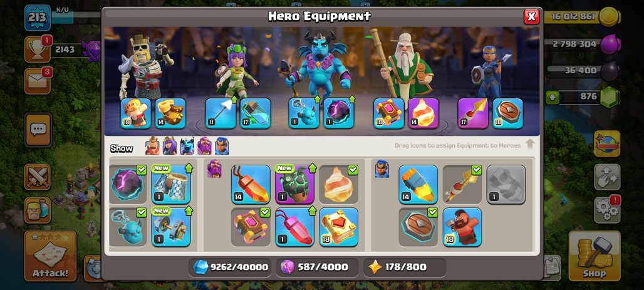Open game settings gear icon
The height and width of the screenshot is (290, 644).
click(x=606, y=210)
